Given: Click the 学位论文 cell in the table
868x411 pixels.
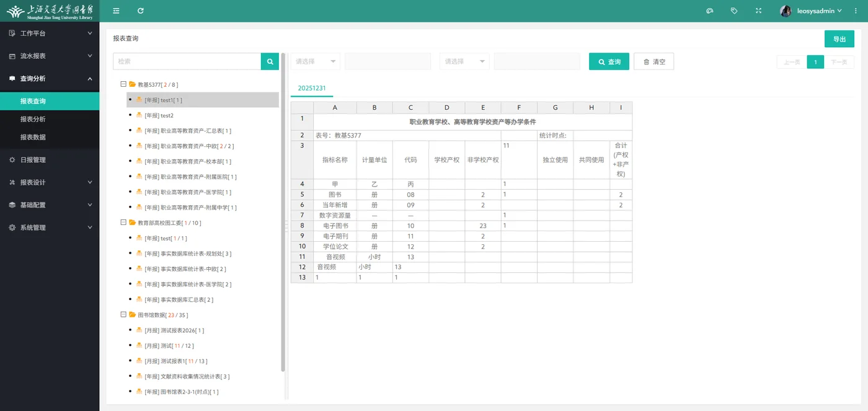Looking at the screenshot, I should (335, 247).
